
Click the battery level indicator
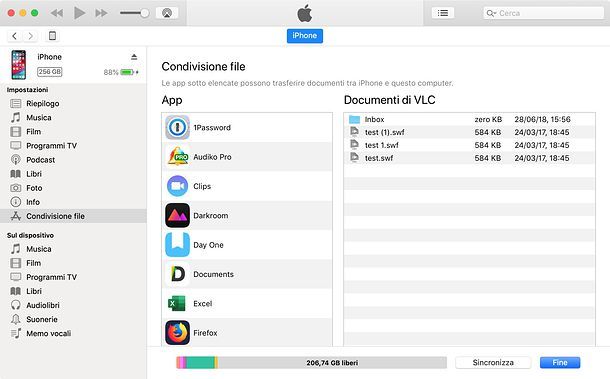[127, 72]
